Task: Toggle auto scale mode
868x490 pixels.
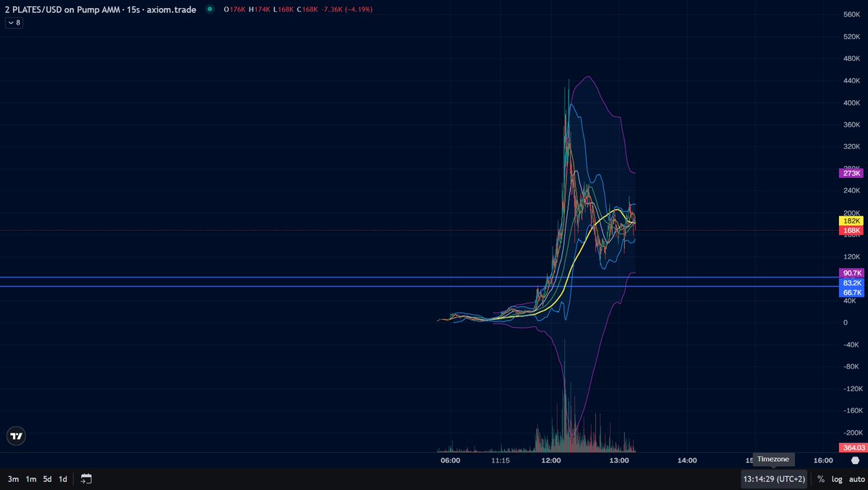Action: 856,478
